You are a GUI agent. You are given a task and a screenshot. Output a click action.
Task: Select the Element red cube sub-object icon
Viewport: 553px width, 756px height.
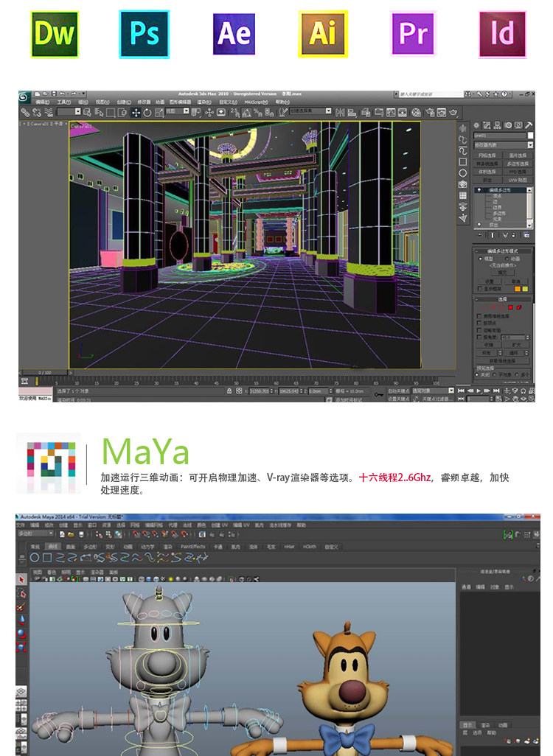(x=519, y=307)
